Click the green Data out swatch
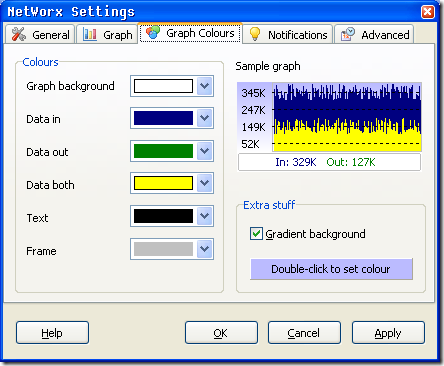Screen dimensions: 444x366 tap(163, 151)
